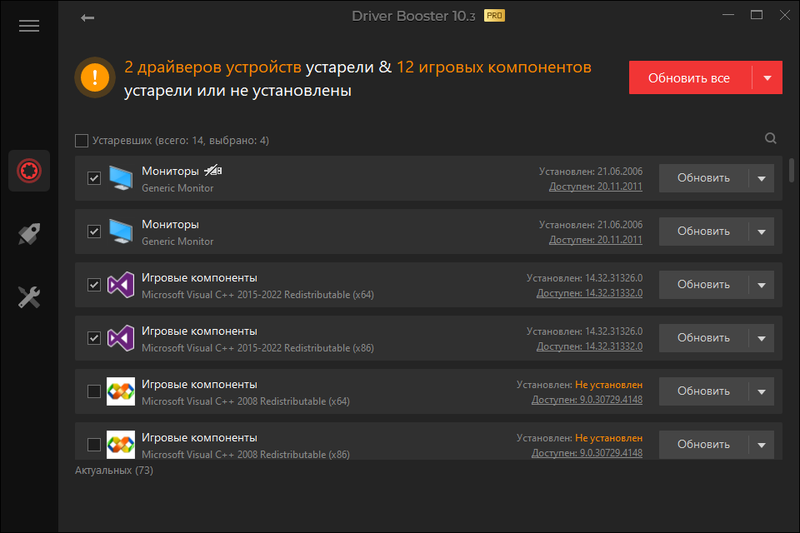Screen dimensions: 800x533
Task: Click the red Обновить все button
Action: [x=690, y=78]
